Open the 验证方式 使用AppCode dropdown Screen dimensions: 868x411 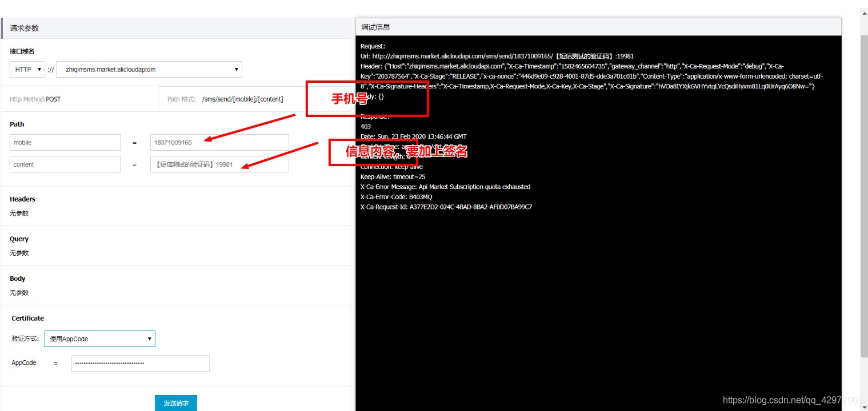coord(100,339)
